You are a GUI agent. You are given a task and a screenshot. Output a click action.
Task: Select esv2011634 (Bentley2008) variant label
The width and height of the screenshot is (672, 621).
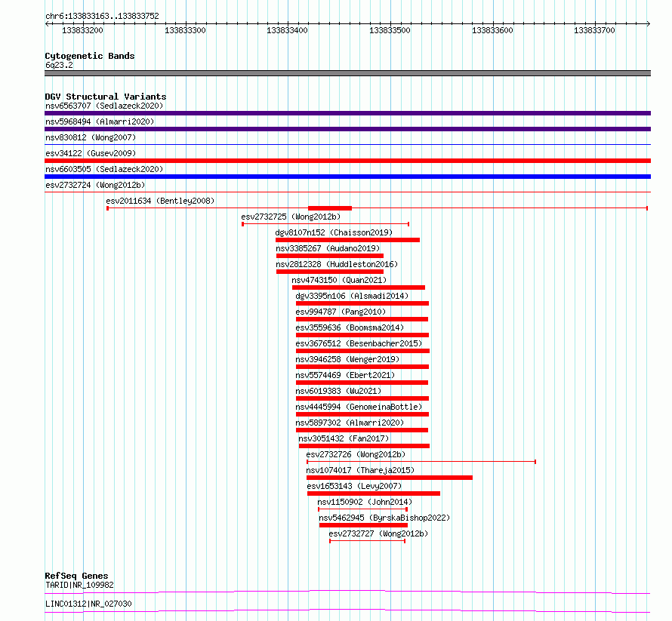[160, 201]
